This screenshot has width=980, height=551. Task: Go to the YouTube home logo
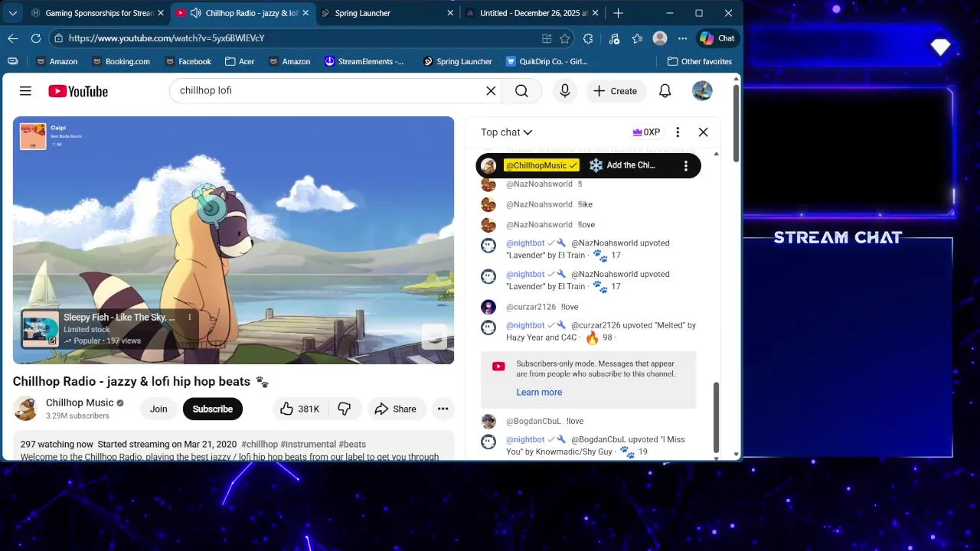tap(78, 91)
